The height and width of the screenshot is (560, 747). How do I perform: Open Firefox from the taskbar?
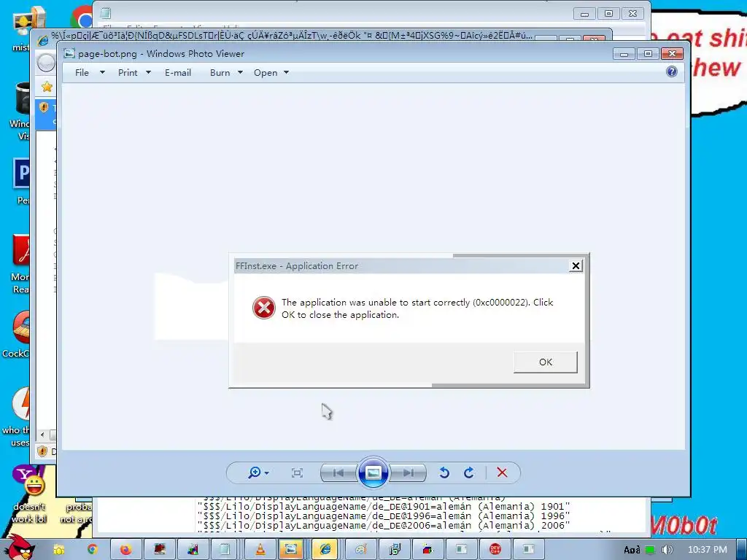coord(125,550)
